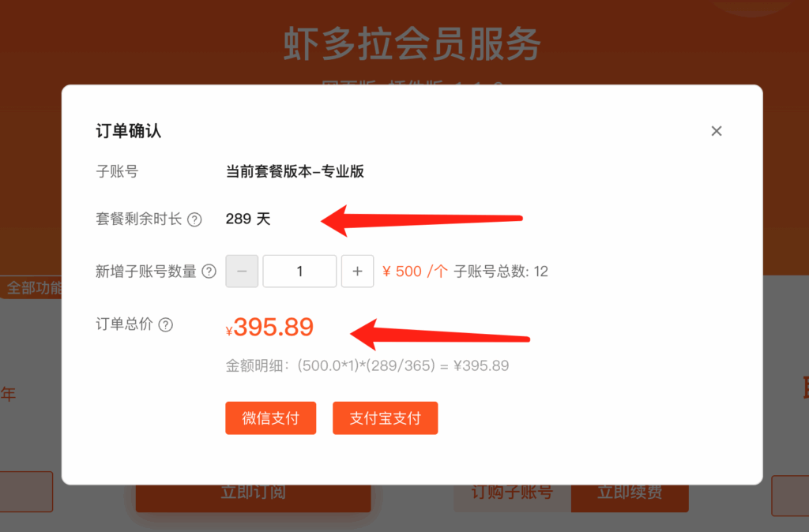
Task: Open help icon beside 套餐剩余时长
Action: 194,219
